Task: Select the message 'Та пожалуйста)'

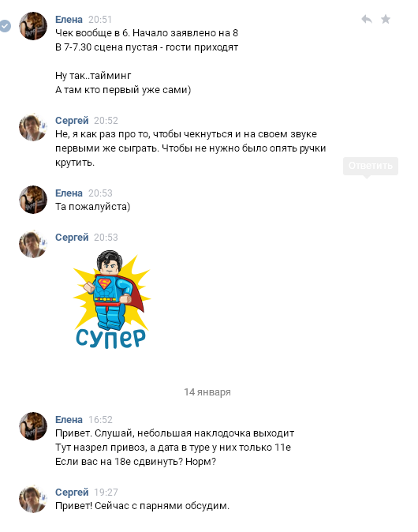Action: tap(92, 206)
